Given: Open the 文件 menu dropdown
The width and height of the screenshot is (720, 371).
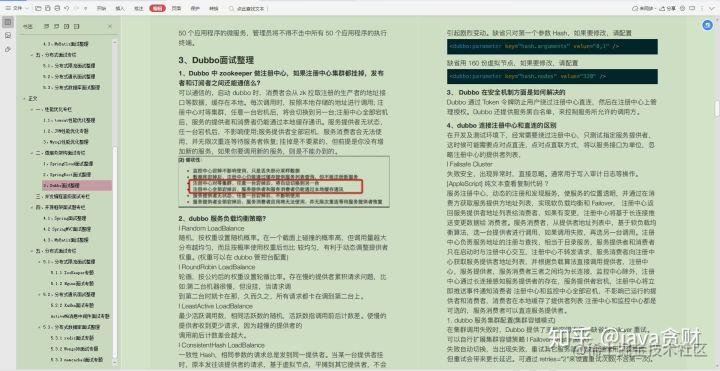Looking at the screenshot, I should tap(17, 8).
